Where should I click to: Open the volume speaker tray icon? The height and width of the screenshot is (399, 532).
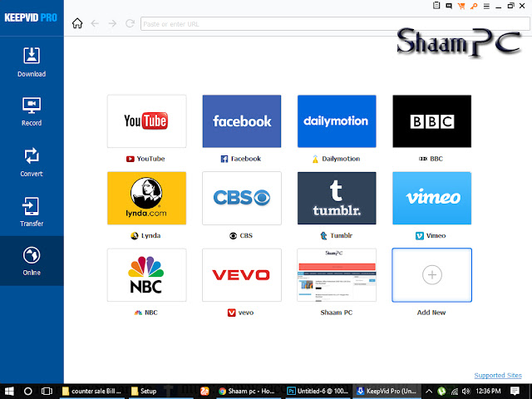pos(466,392)
